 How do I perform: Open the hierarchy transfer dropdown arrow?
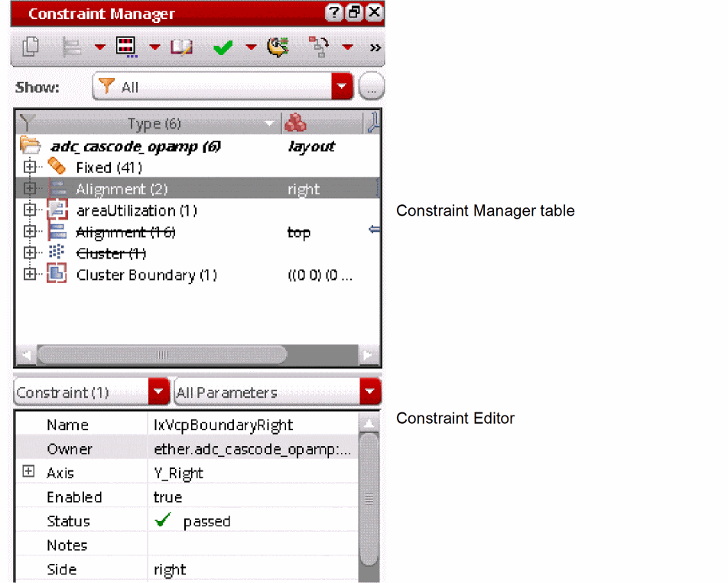pyautogui.click(x=347, y=47)
